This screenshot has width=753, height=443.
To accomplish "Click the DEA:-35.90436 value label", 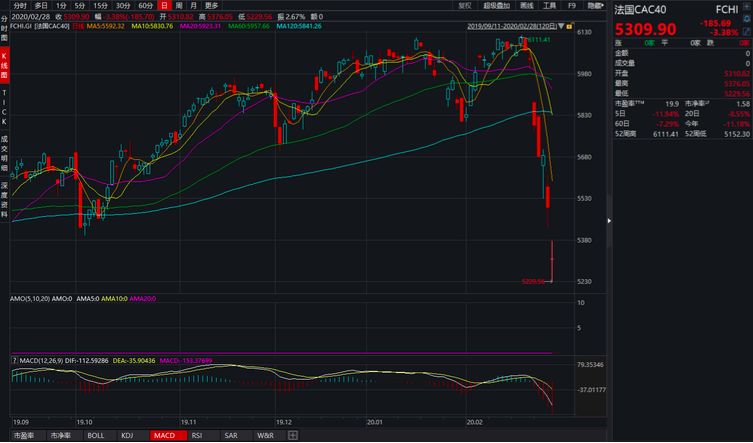I will [134, 360].
